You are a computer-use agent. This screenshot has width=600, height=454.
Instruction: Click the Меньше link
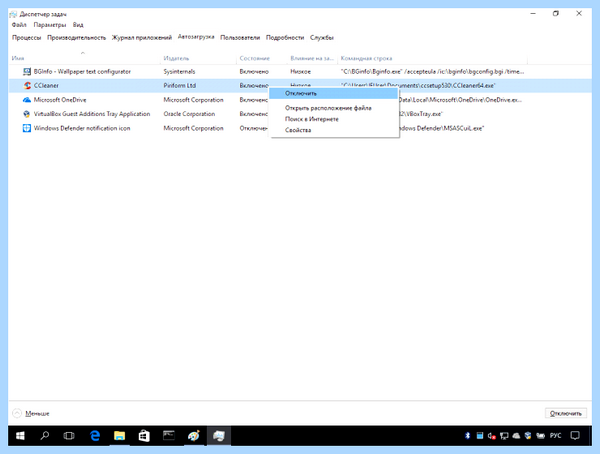coord(37,414)
